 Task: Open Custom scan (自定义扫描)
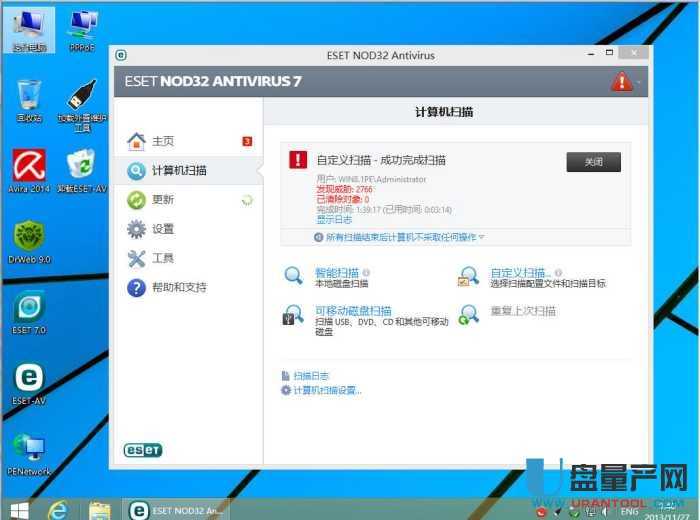pos(519,272)
